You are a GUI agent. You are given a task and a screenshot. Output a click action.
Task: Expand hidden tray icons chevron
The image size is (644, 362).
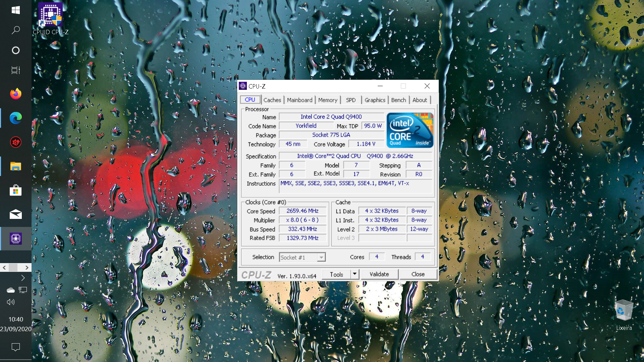click(x=23, y=278)
